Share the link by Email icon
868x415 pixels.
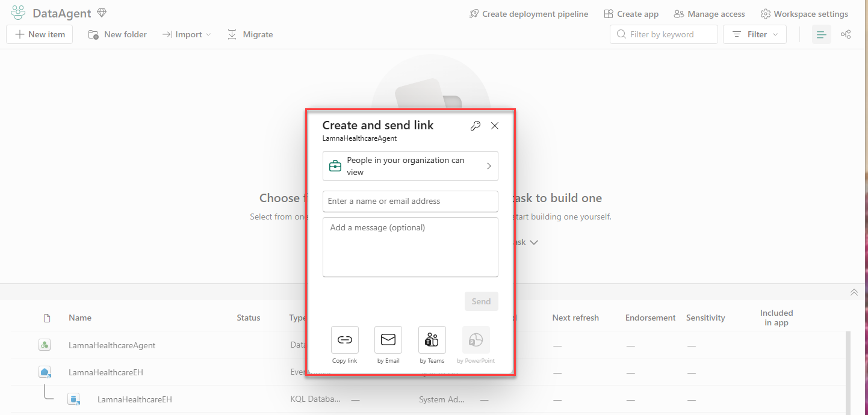(x=388, y=340)
